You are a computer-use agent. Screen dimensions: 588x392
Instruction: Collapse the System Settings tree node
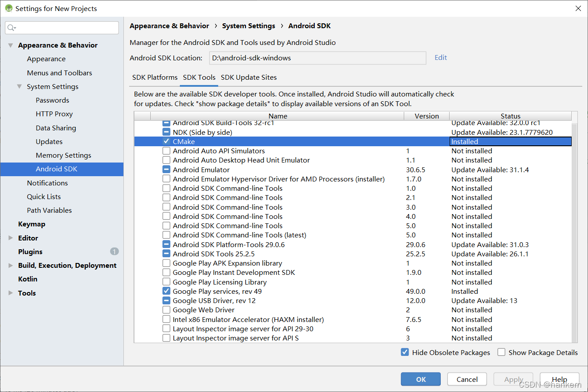tap(19, 86)
